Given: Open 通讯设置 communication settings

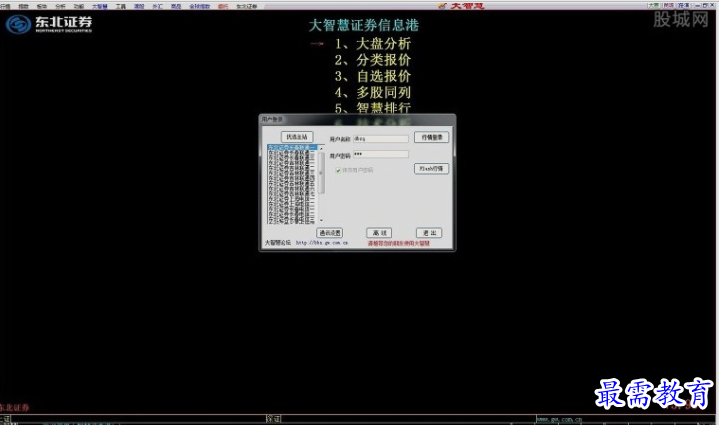Looking at the screenshot, I should click(x=330, y=233).
